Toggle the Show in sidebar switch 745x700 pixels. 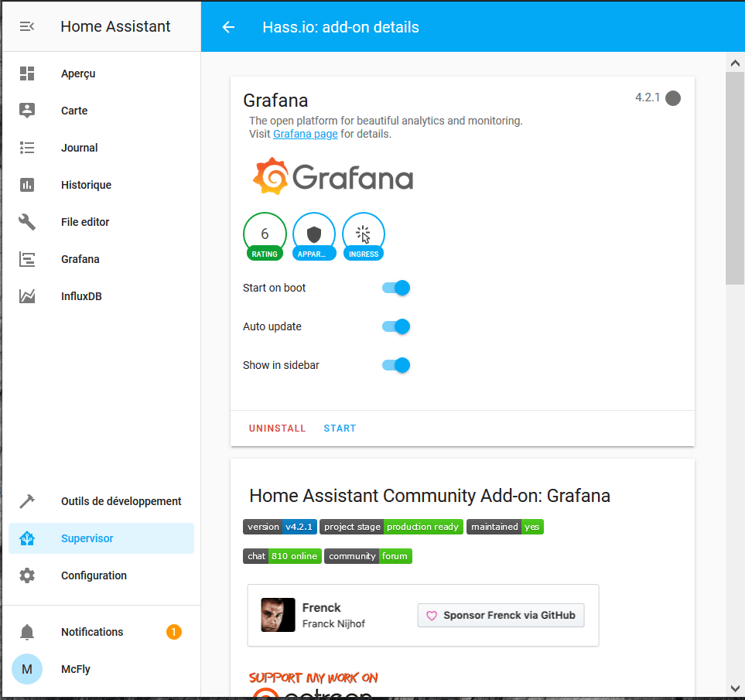[x=396, y=365]
